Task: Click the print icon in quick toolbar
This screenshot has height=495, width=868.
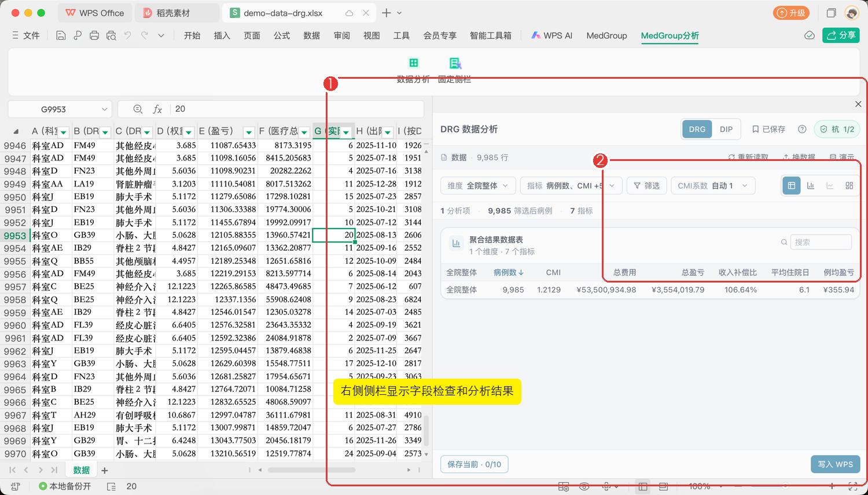Action: [x=94, y=35]
